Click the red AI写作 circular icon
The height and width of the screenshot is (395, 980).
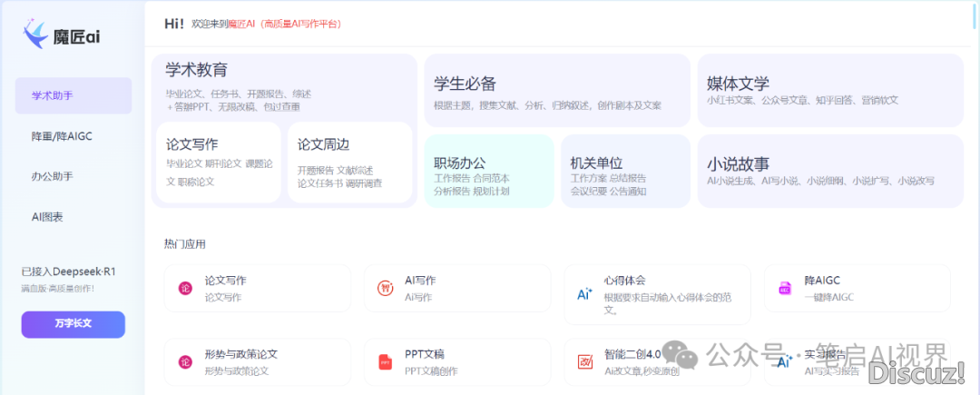point(385,289)
